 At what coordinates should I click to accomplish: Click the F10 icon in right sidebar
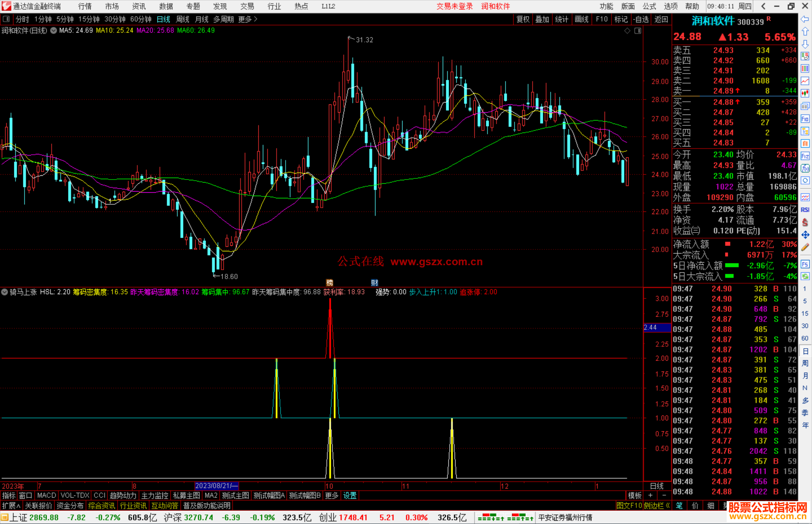805,119
